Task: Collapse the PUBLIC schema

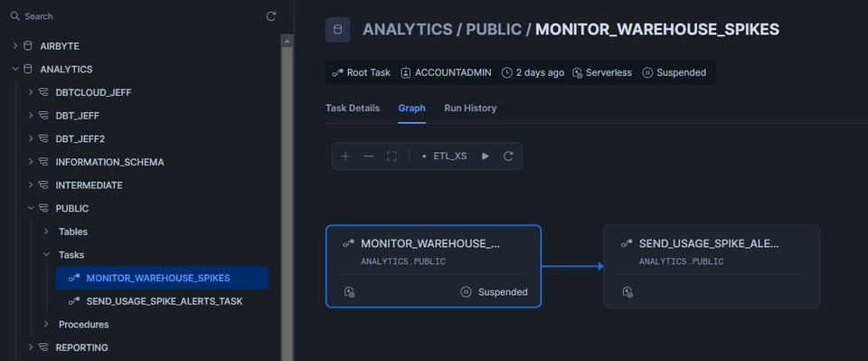Action: point(31,208)
